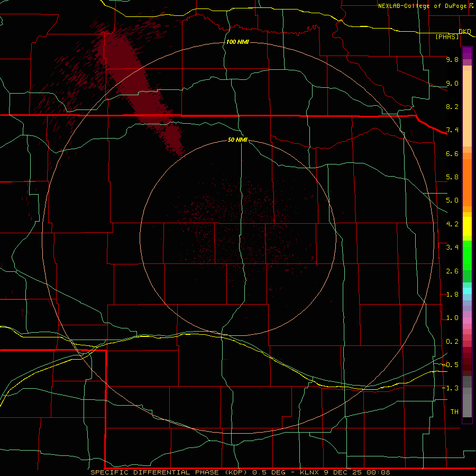Click the [PHAS] unit label

coord(447,36)
